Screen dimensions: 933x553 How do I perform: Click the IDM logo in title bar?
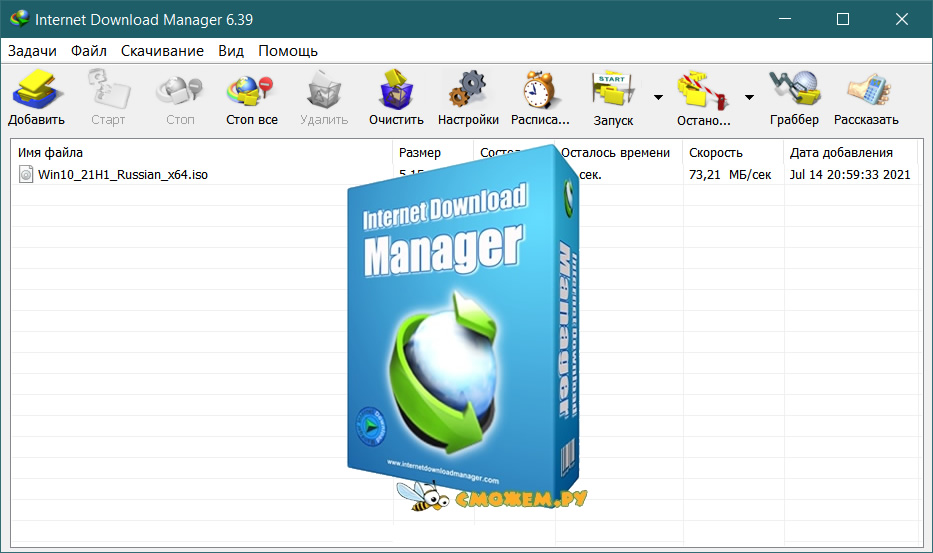(x=19, y=19)
